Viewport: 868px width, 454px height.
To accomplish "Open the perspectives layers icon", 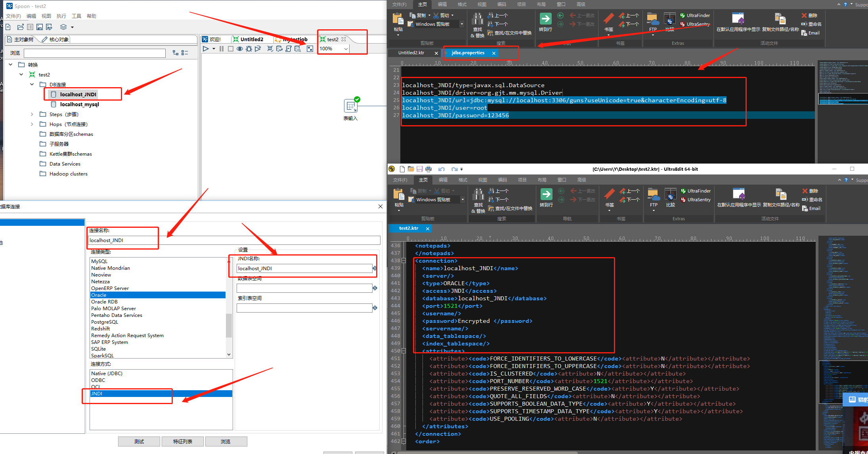I will [63, 27].
